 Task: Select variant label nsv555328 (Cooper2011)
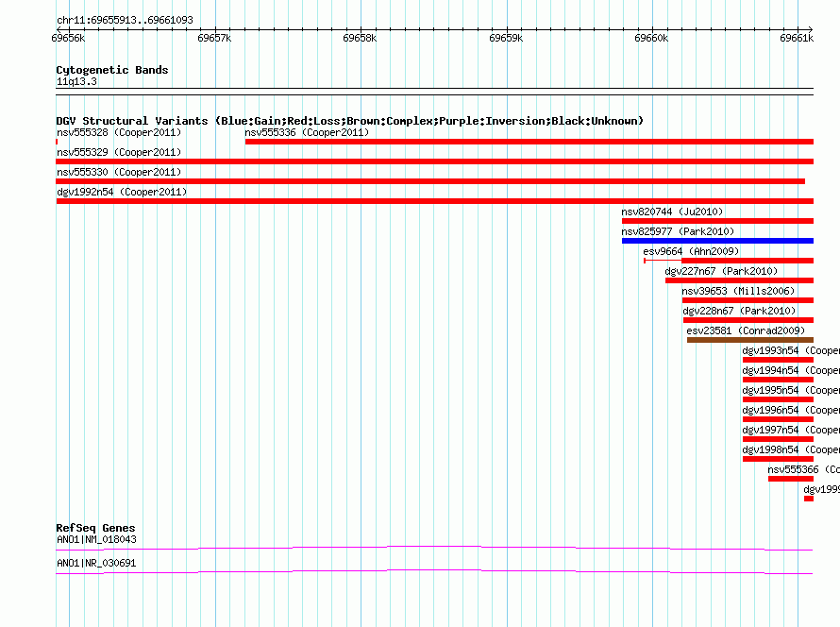click(x=119, y=132)
